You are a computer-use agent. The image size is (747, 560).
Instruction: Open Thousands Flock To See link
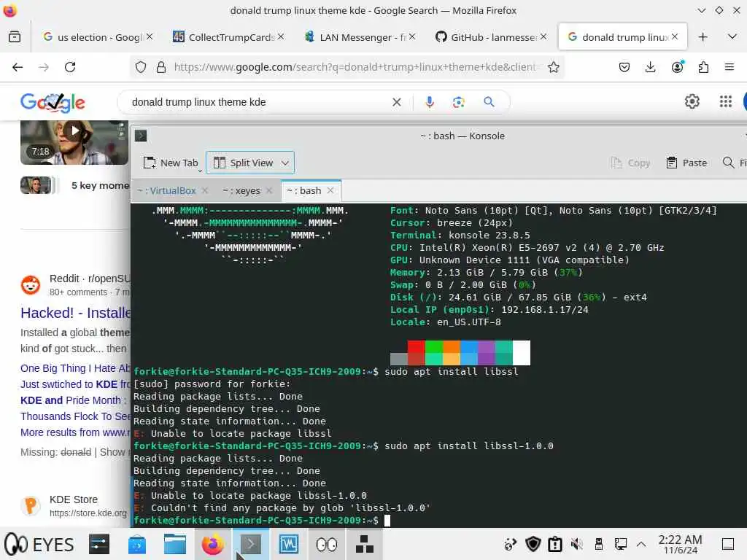pos(75,416)
